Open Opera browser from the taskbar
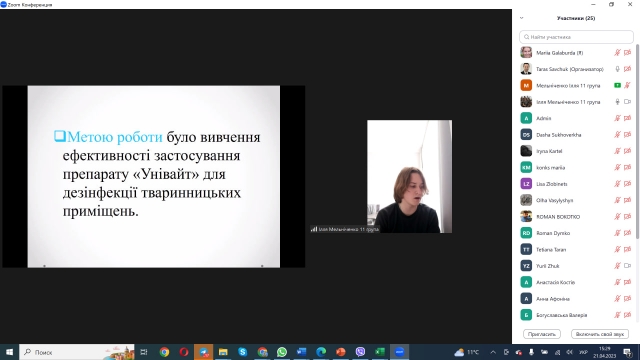The width and height of the screenshot is (640, 360). point(184,352)
